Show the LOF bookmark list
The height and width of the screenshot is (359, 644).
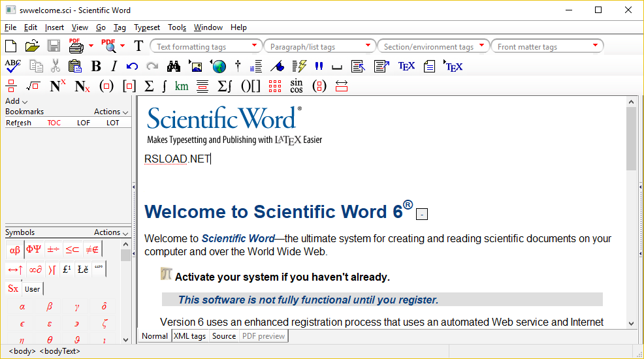tap(84, 123)
